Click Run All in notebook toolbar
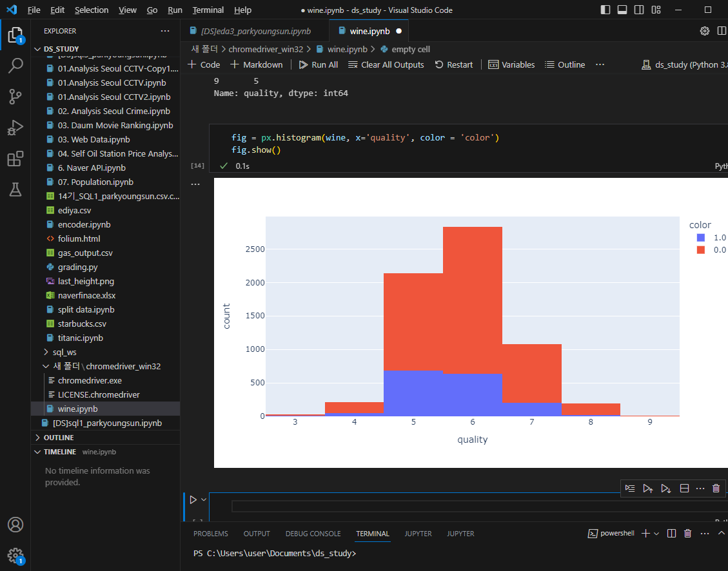This screenshot has width=728, height=571. pyautogui.click(x=319, y=64)
